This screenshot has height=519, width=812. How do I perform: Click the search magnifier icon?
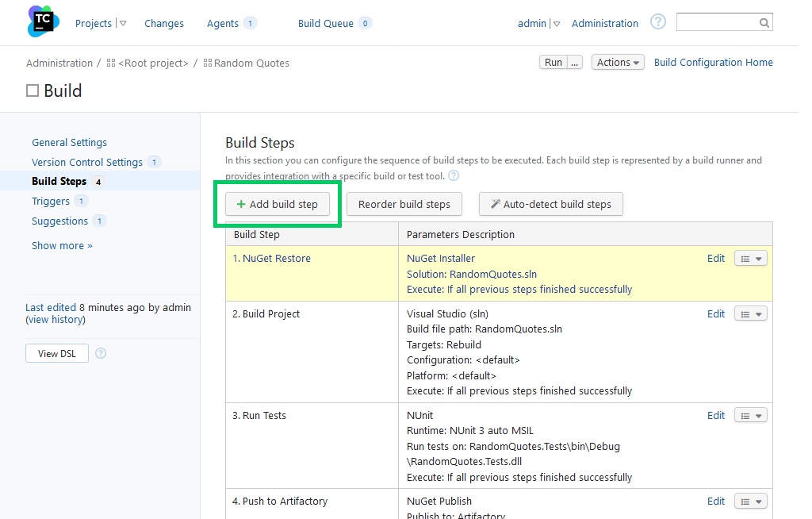[764, 23]
